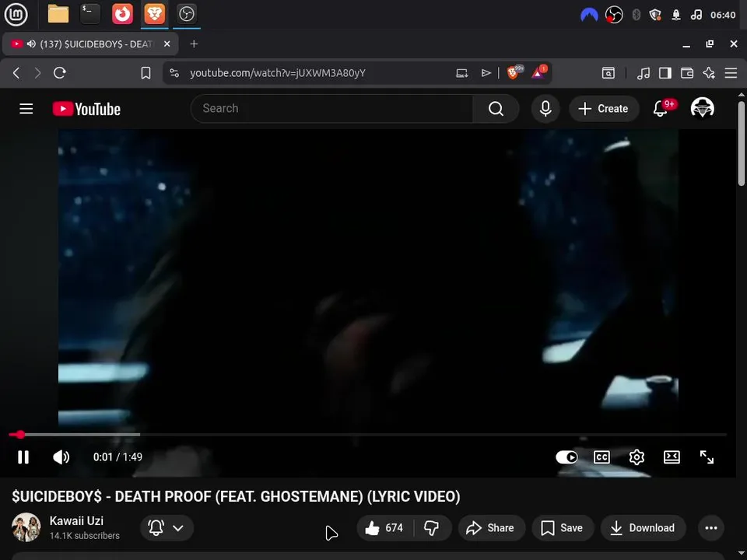
Task: Open more actions three-dot menu
Action: [x=710, y=527]
